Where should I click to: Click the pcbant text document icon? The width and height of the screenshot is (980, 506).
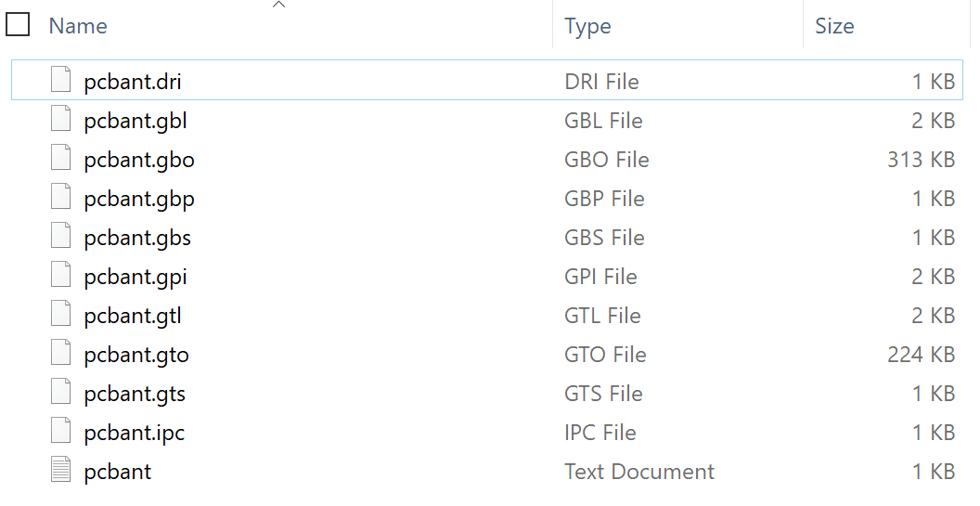[x=60, y=472]
